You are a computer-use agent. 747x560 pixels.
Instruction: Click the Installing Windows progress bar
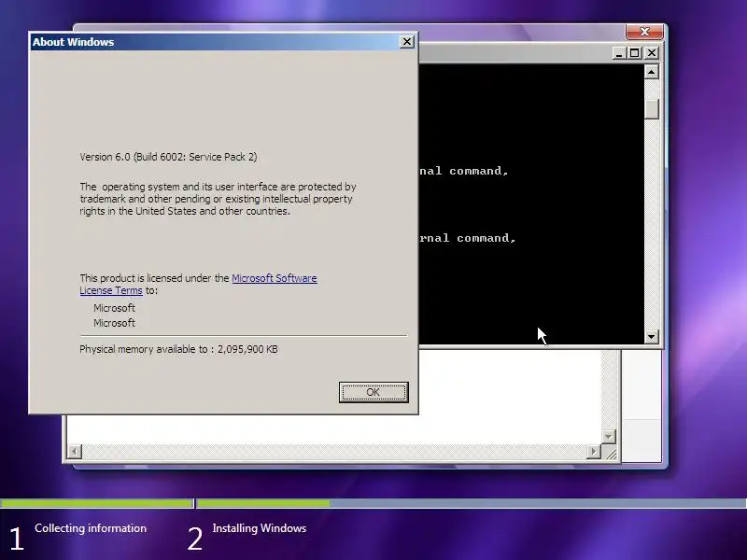(x=472, y=503)
